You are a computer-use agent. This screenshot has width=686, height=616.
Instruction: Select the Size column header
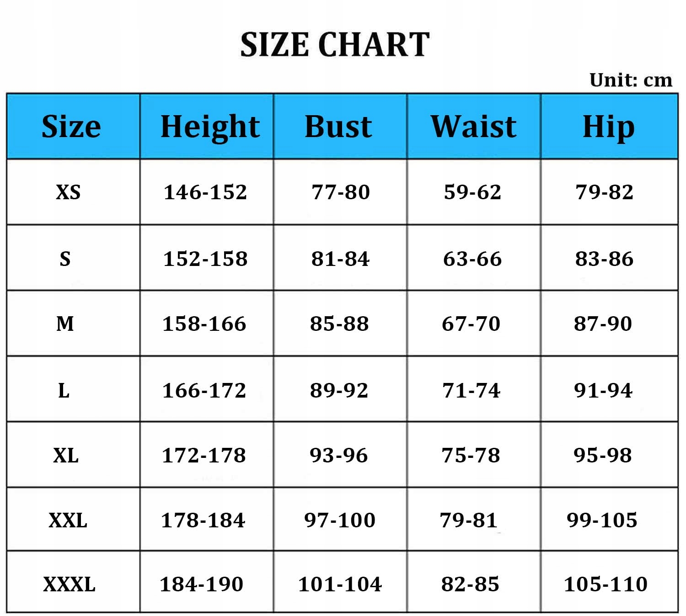click(71, 127)
